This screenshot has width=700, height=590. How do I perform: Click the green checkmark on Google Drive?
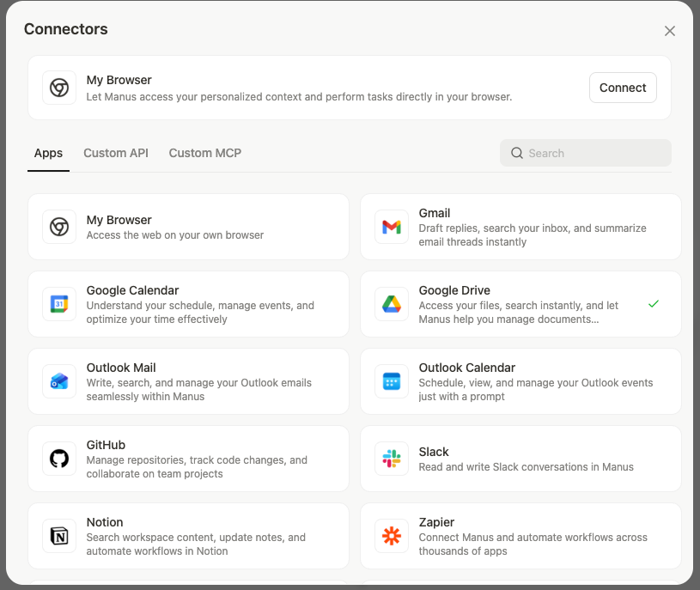[x=654, y=304]
